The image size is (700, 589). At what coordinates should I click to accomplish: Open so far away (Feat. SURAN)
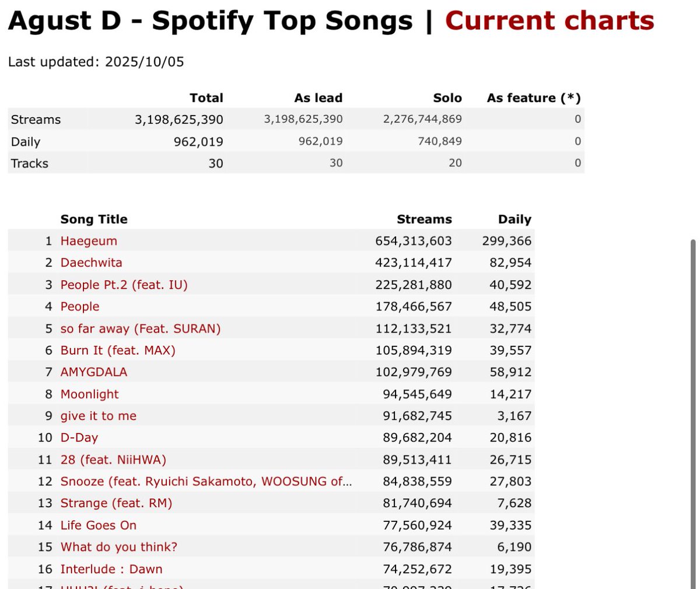141,328
